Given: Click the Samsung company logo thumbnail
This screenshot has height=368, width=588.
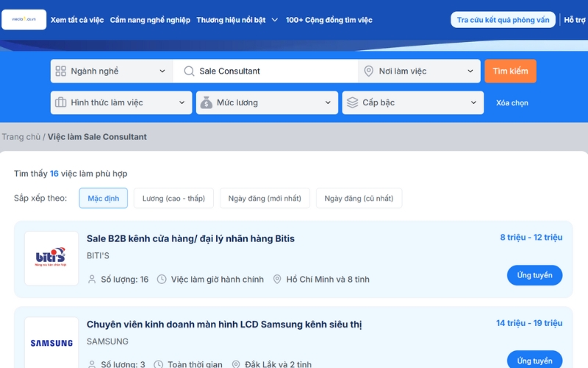Looking at the screenshot, I should [51, 343].
